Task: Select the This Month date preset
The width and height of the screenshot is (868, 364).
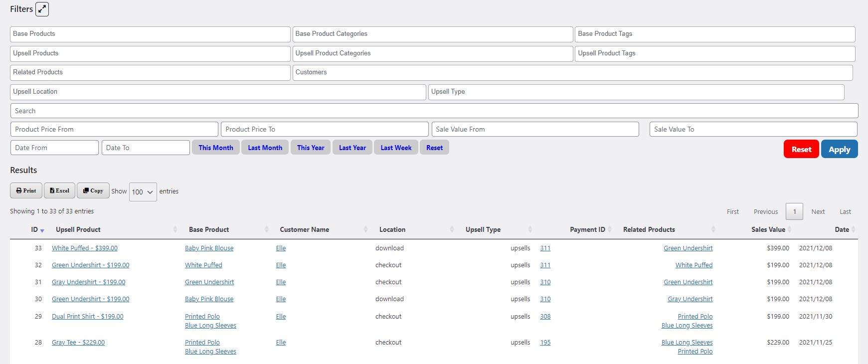Action: [x=216, y=148]
